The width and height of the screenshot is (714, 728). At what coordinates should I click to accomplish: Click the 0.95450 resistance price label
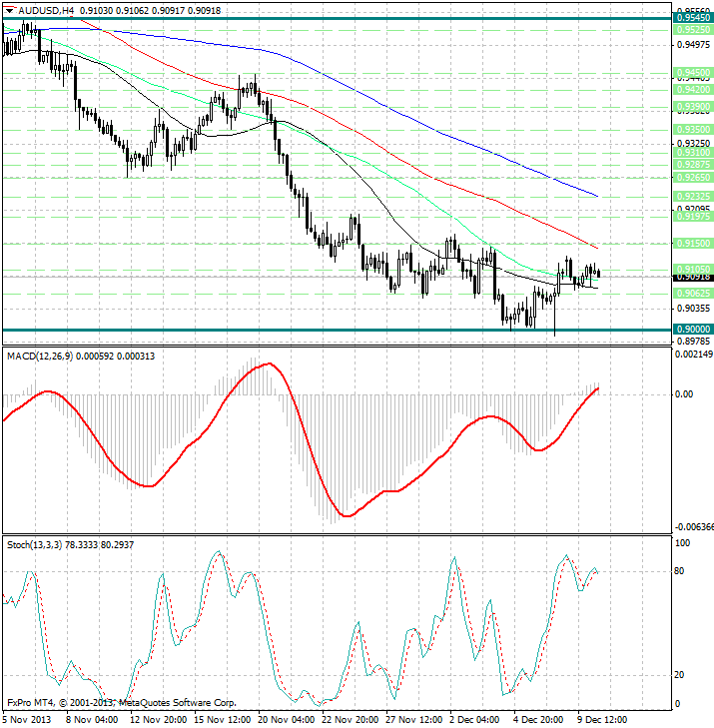click(x=693, y=18)
